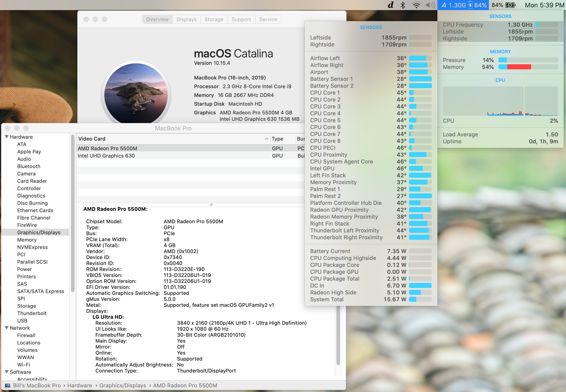Select Intel UHD Graphics 630 row
This screenshot has height=392, width=566.
[x=106, y=156]
